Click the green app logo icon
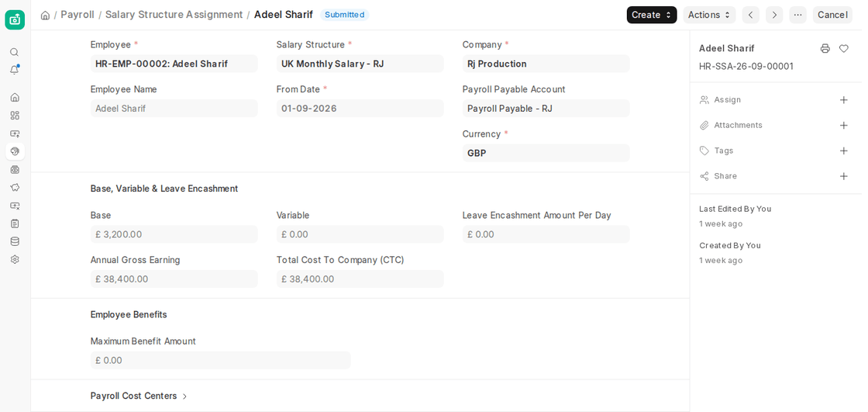 point(15,19)
